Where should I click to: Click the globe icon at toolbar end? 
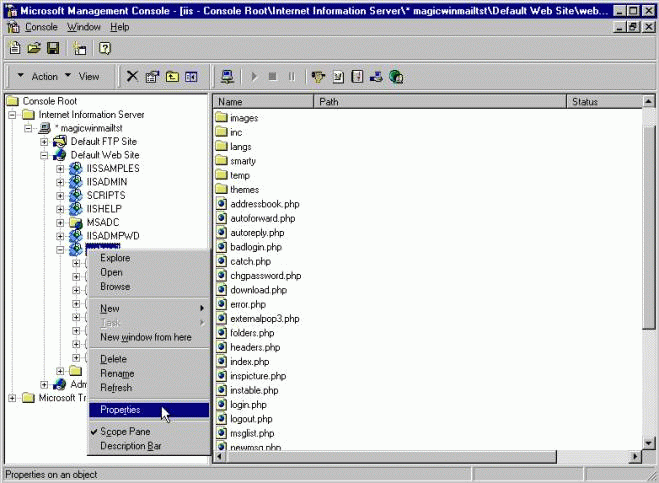[396, 77]
